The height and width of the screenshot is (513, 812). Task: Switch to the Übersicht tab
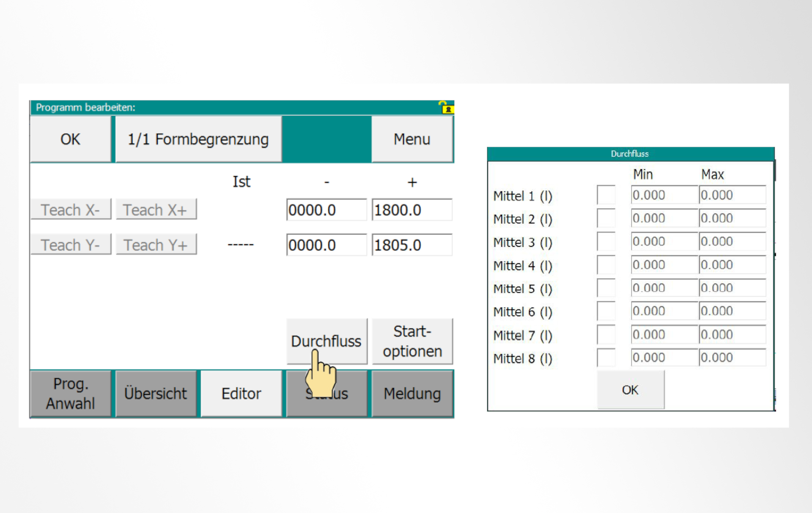156,394
